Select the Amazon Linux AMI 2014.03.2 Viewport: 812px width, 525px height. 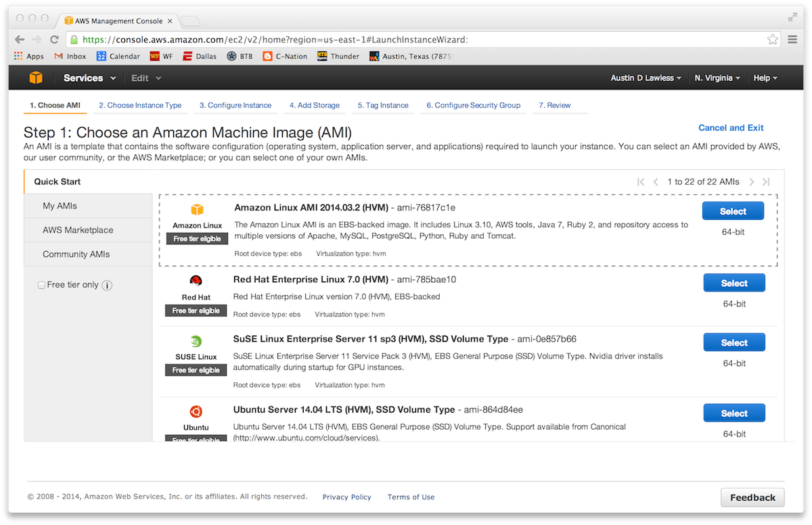coord(733,211)
